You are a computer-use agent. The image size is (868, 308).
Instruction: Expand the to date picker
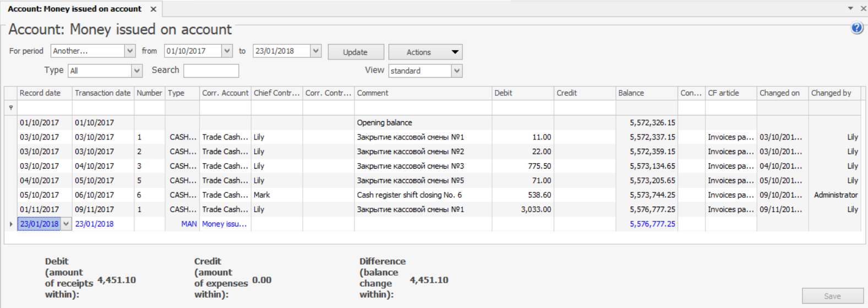tap(315, 51)
